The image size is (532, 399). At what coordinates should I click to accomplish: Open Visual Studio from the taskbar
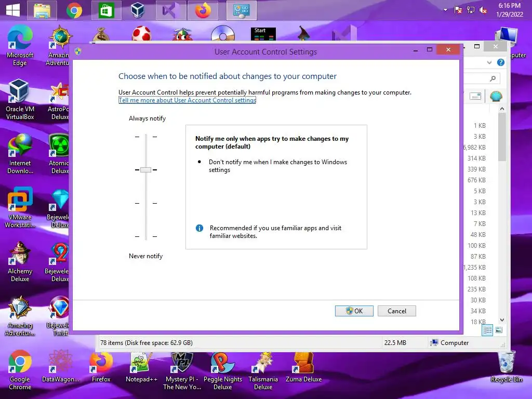click(170, 10)
